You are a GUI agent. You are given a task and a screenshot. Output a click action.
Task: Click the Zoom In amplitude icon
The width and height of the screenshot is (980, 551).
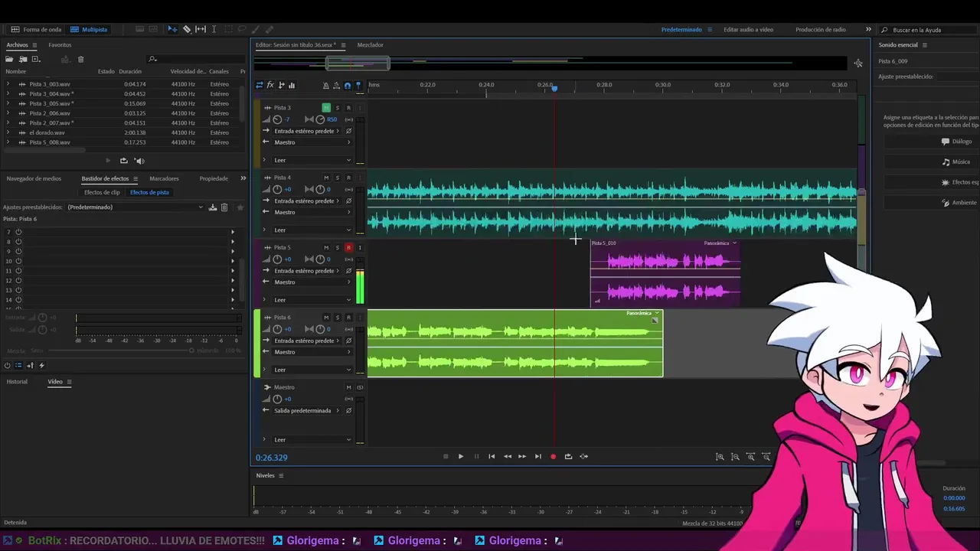(720, 457)
